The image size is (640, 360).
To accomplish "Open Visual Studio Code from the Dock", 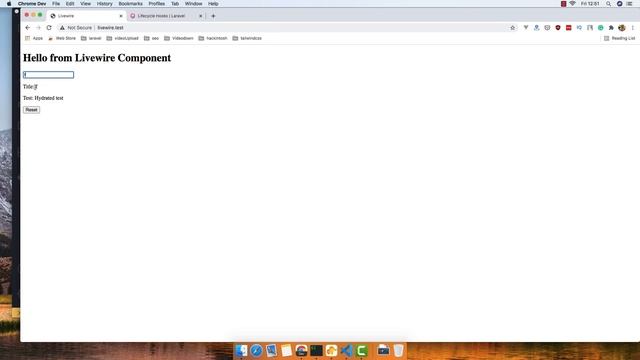I will (347, 351).
